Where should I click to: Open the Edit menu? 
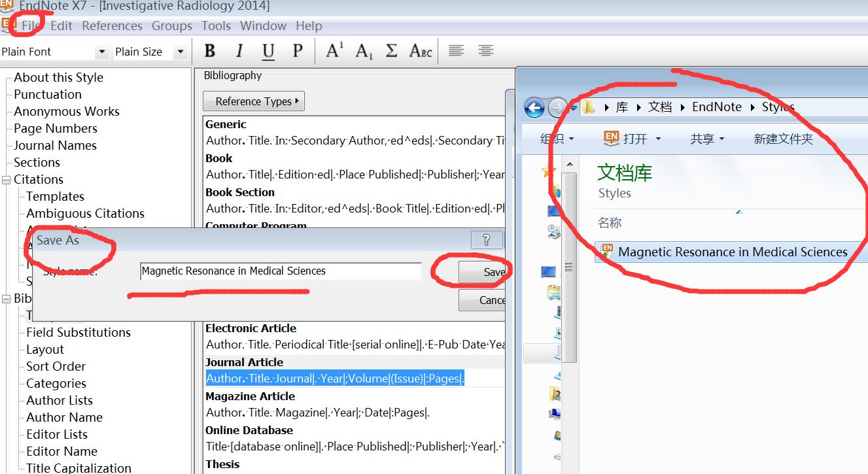click(x=61, y=25)
